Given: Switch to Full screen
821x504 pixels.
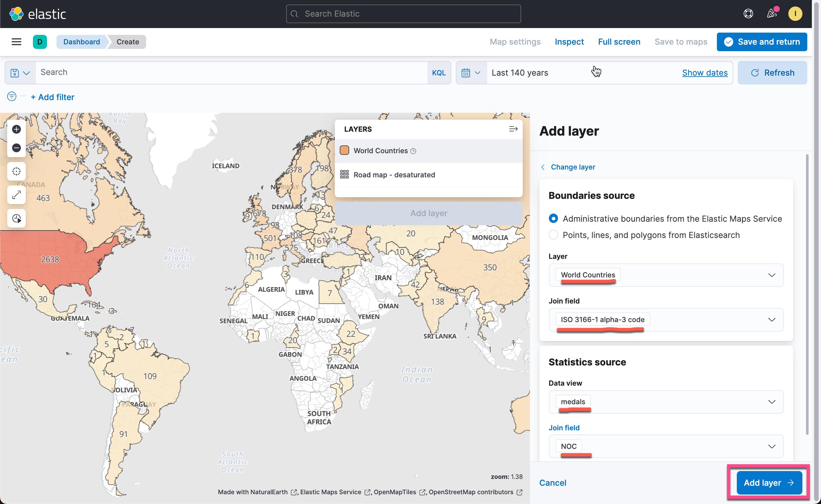Looking at the screenshot, I should [x=619, y=42].
